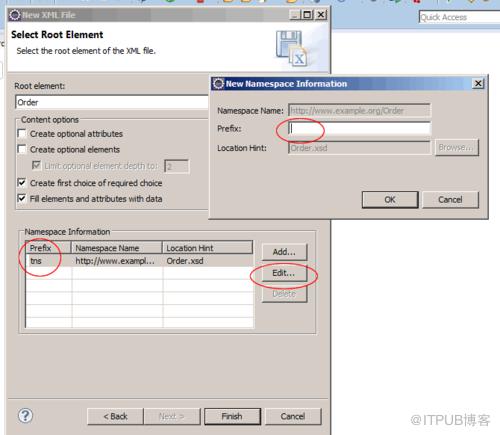Select the tns namespace row
500x435 pixels.
coord(139,261)
